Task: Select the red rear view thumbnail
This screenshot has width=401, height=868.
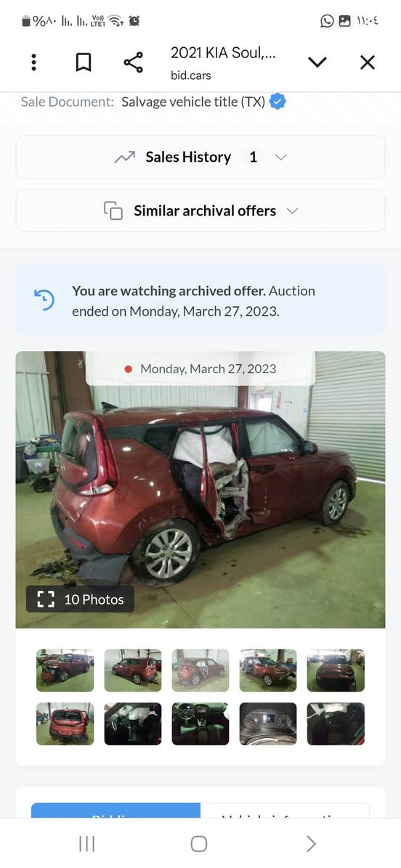Action: coord(65,724)
